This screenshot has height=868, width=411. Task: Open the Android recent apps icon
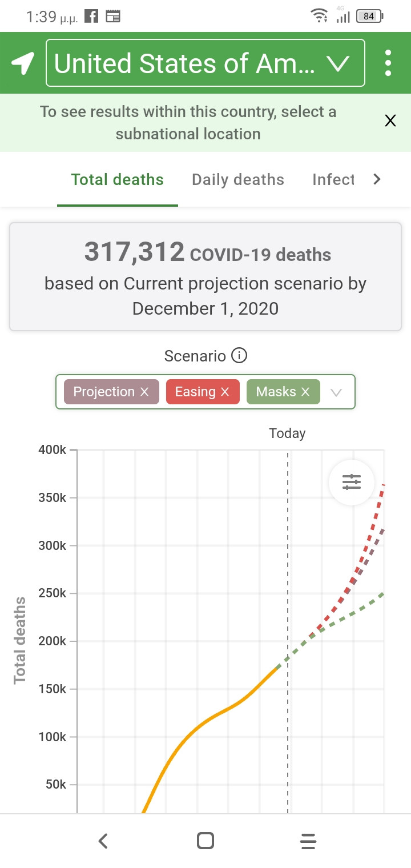(x=308, y=841)
